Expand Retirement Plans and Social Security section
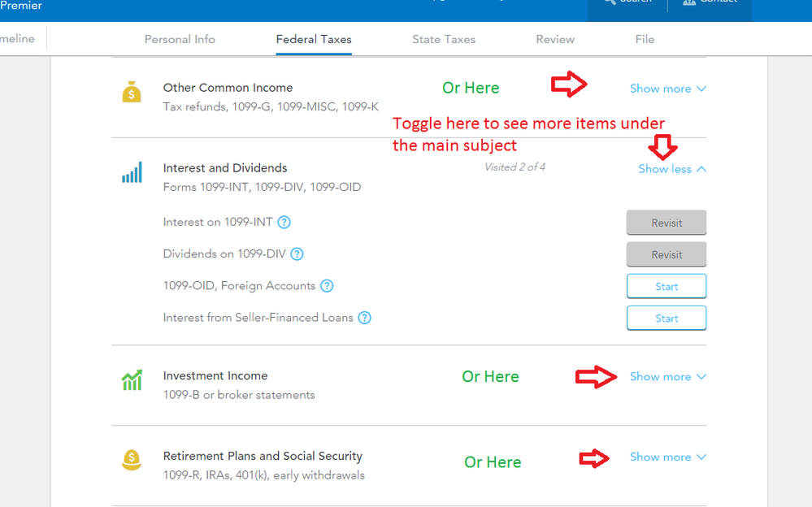Screen dimensions: 812x507 667,457
